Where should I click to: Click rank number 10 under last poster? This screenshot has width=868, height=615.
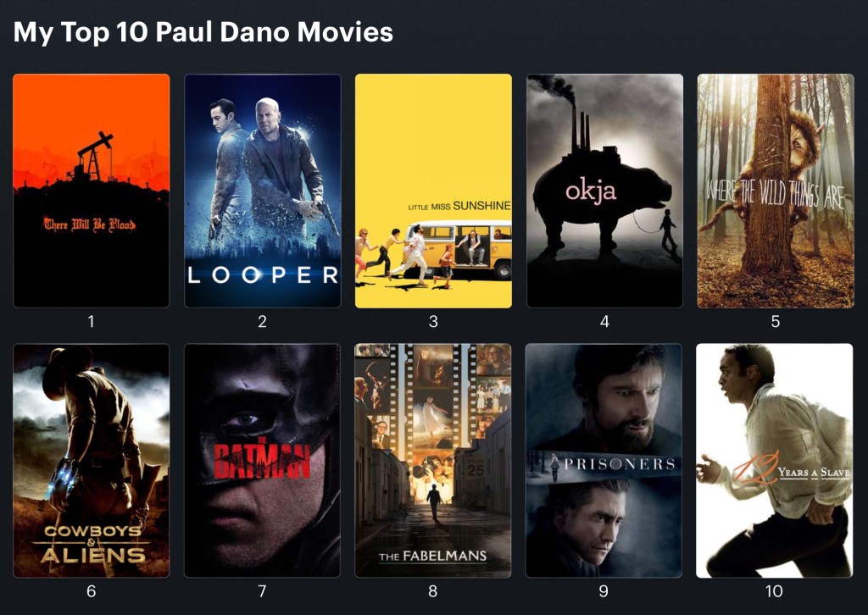click(x=774, y=591)
